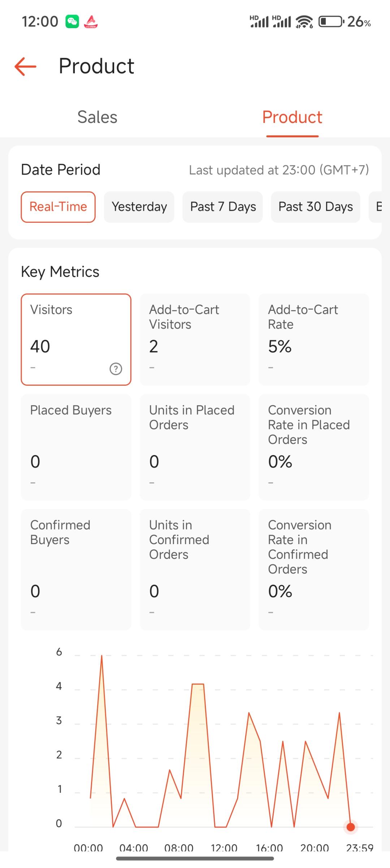Open the Visitors help question-mark icon

coord(116,369)
